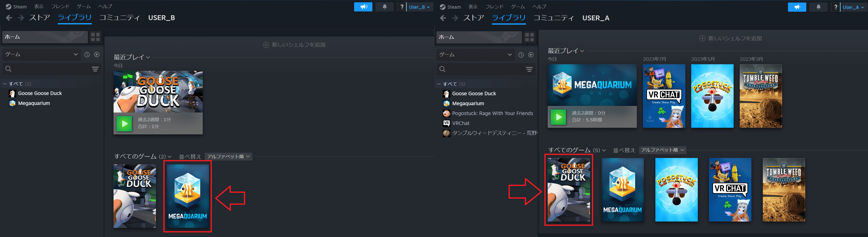Switch to ストア tab in User_A window
868x237 pixels.
point(474,18)
